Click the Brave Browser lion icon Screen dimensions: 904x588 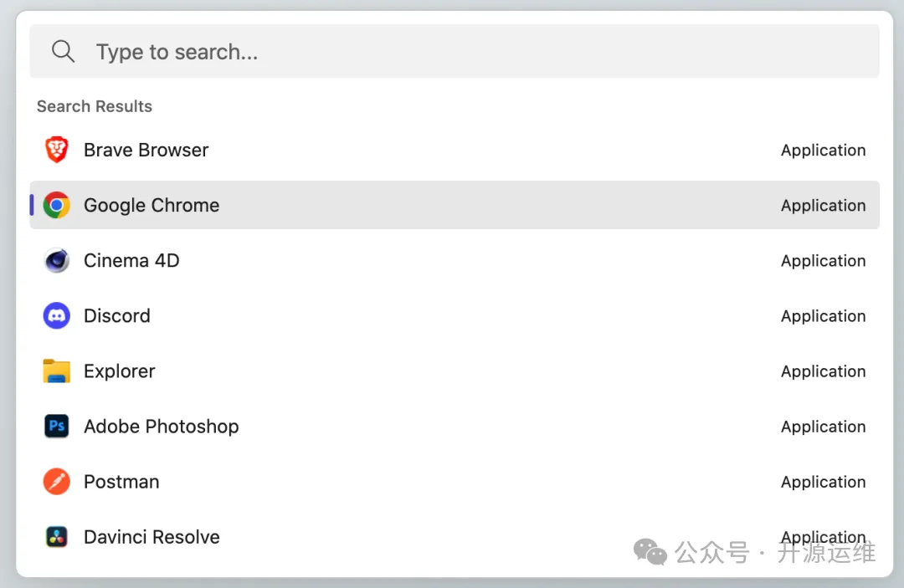[x=57, y=151]
